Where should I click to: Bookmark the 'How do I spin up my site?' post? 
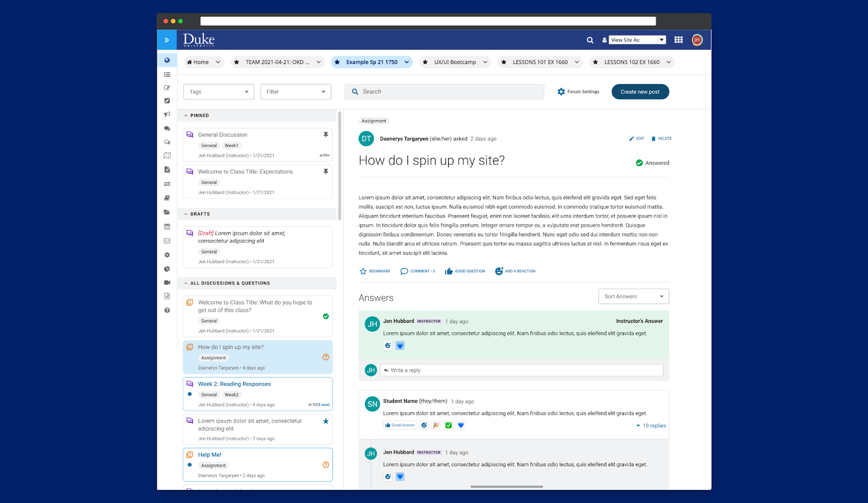[375, 271]
